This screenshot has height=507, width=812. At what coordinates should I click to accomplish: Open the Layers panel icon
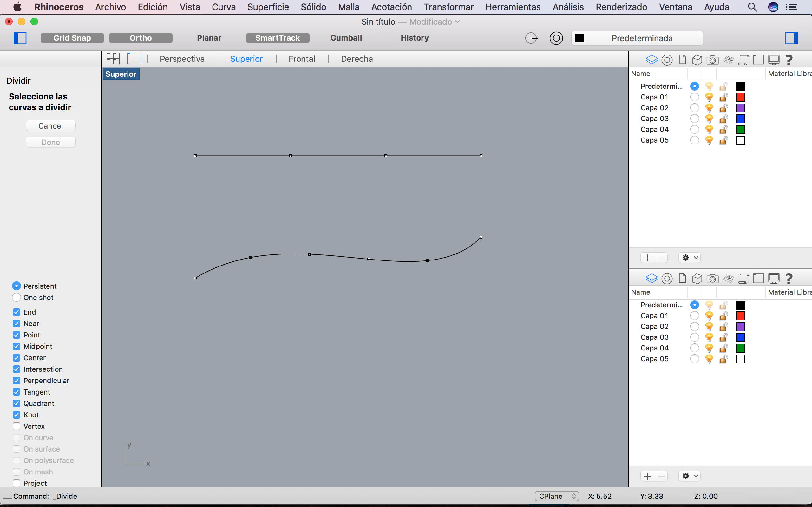coord(651,59)
